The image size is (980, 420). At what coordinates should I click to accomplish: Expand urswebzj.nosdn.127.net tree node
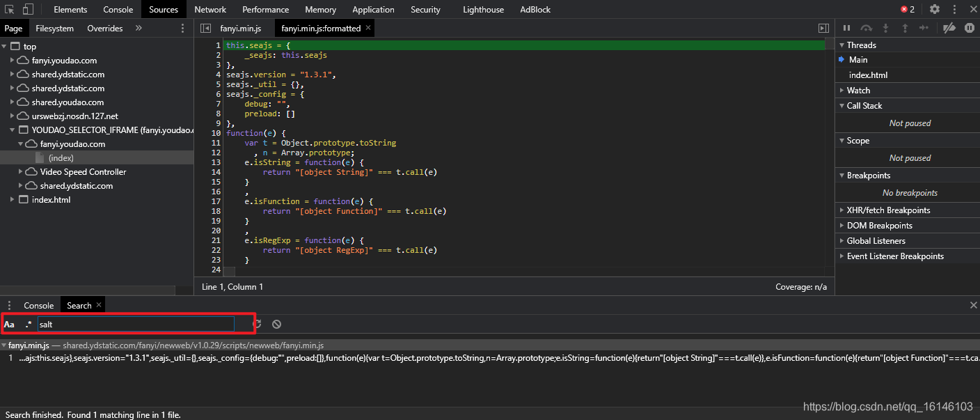pyautogui.click(x=13, y=116)
